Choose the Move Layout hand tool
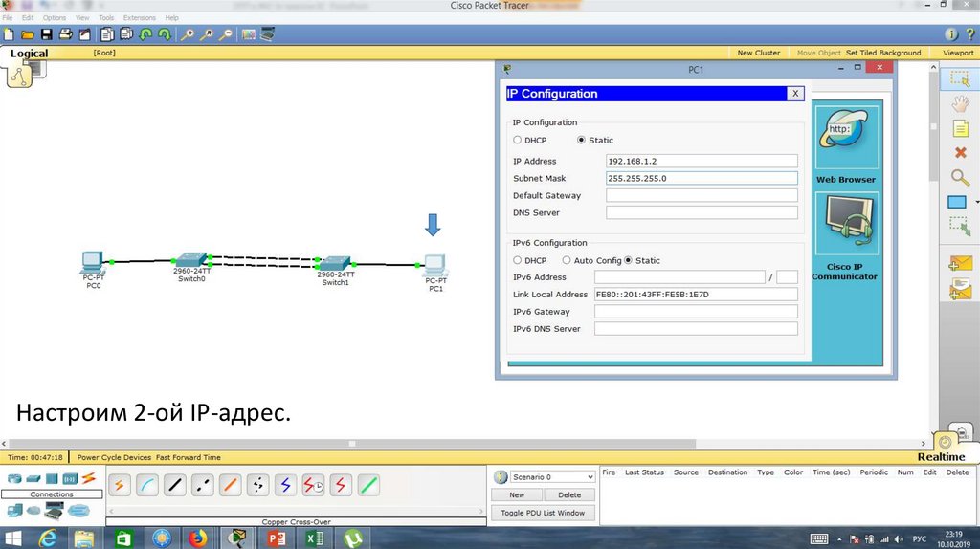 coord(960,103)
